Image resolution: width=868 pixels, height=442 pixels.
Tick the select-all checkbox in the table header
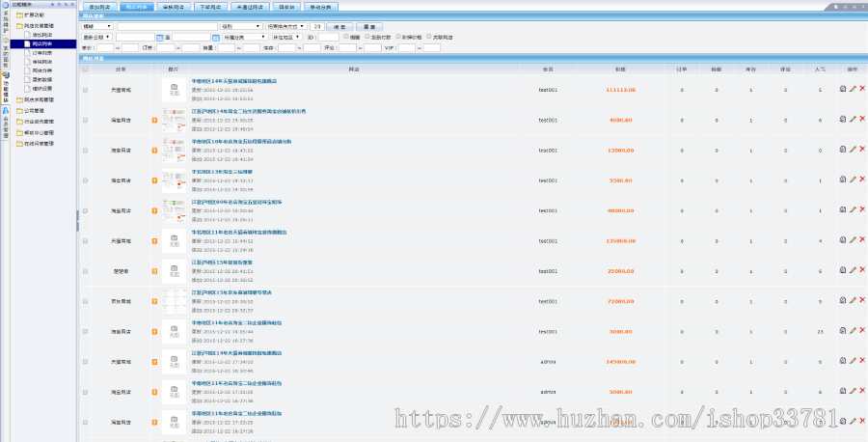(x=85, y=69)
